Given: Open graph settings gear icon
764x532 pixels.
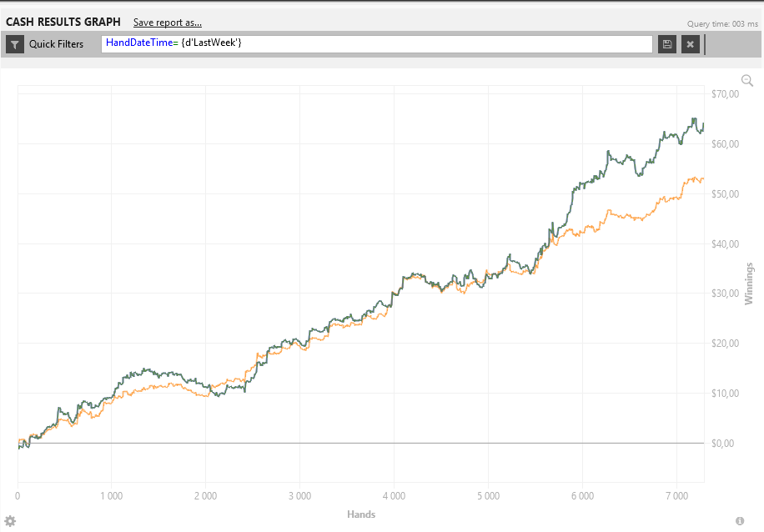Looking at the screenshot, I should (10, 521).
